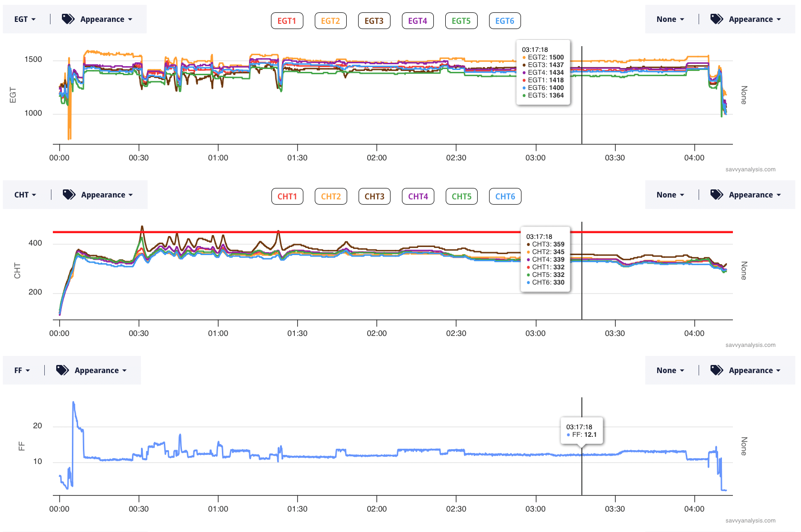Click the savvyanalysis.com link under EGT chart

[x=750, y=169]
